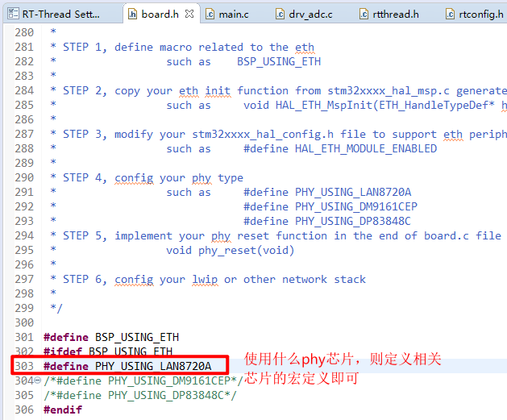Click the commented 'PHY_USING_DM9161CEP' line 304

point(143,380)
